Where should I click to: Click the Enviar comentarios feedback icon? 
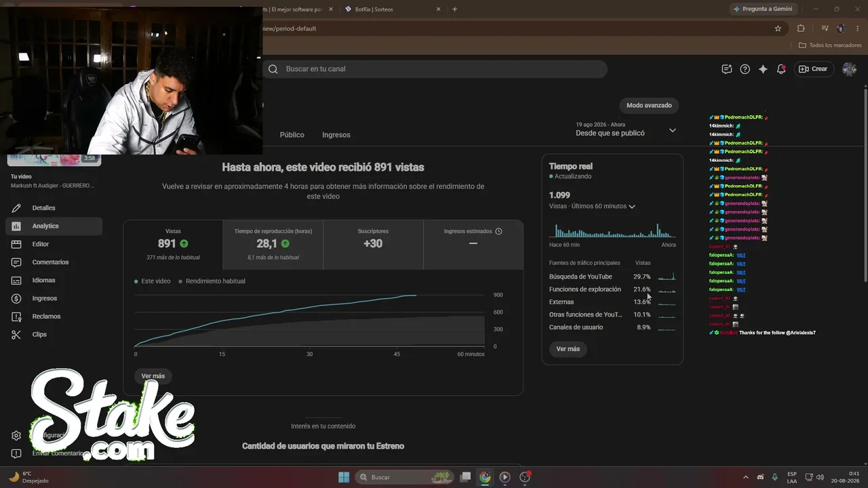coord(17,453)
